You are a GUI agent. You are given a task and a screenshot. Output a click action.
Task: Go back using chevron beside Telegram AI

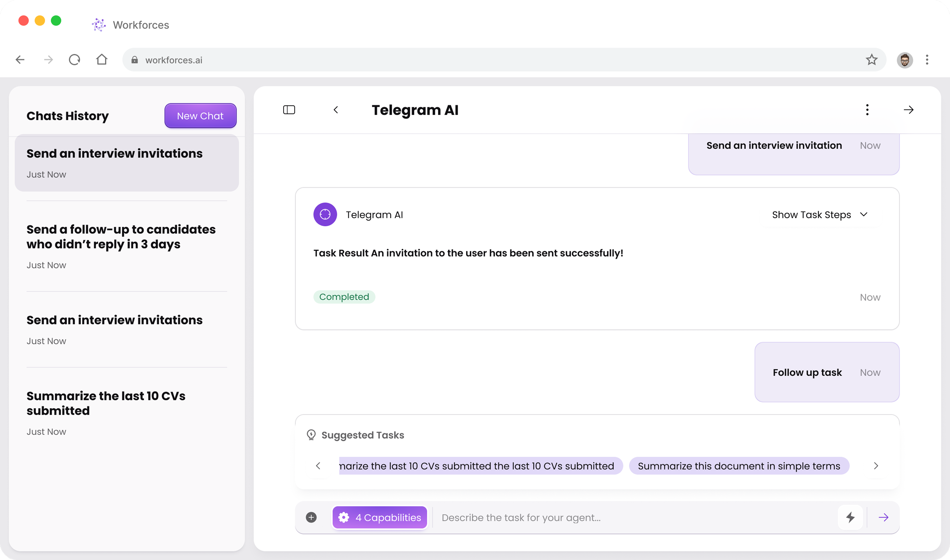(336, 110)
